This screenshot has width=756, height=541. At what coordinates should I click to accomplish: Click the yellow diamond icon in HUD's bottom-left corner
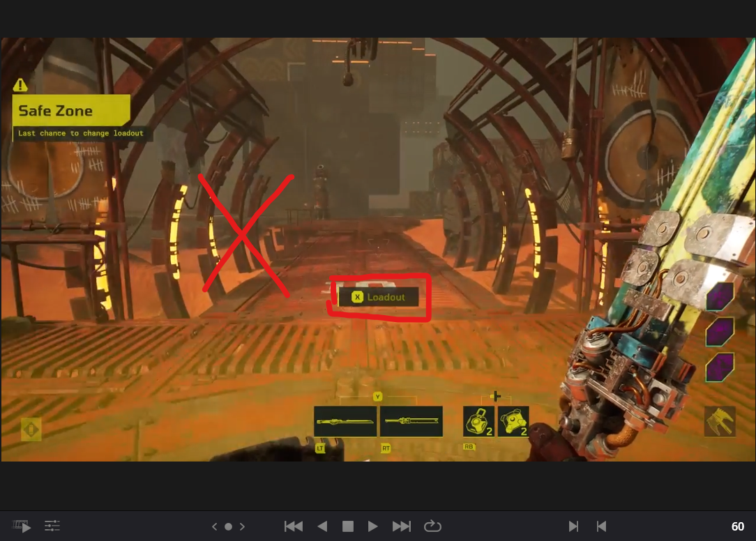[31, 429]
